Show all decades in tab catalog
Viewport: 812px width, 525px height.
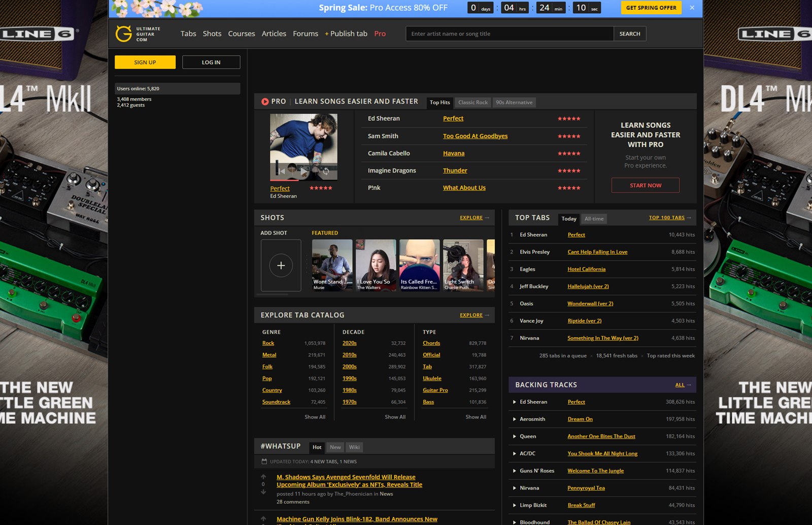click(x=395, y=417)
